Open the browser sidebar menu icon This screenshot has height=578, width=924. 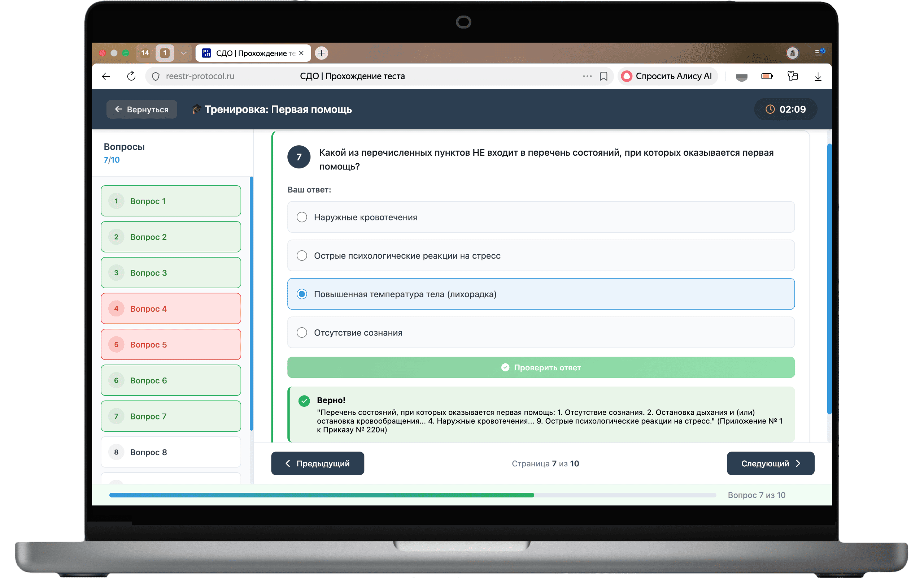click(819, 52)
